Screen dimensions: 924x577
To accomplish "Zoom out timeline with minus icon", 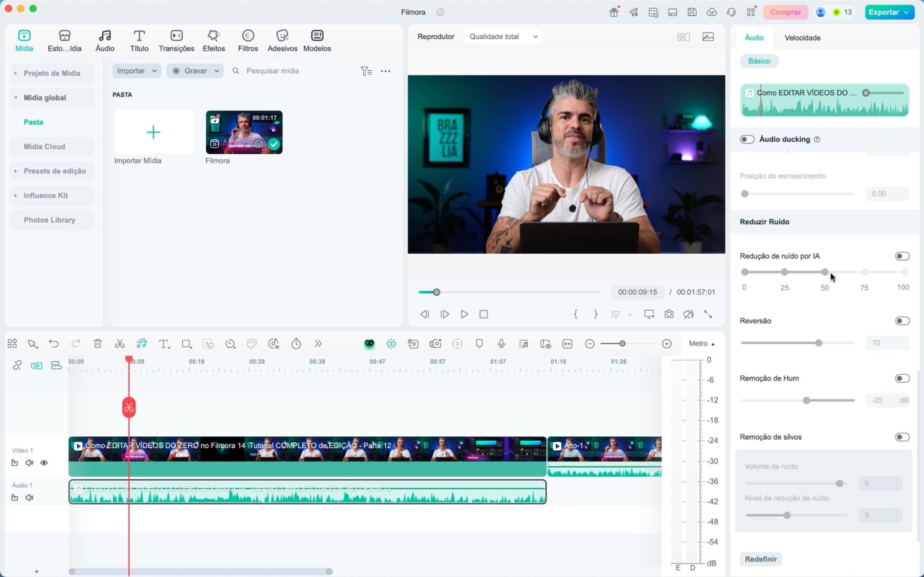I will [x=589, y=344].
